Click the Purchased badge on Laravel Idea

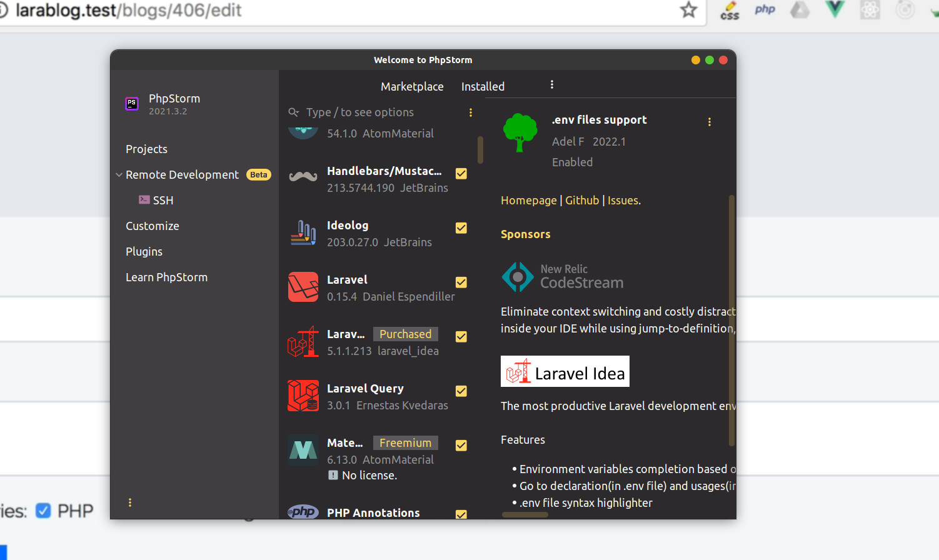(405, 334)
